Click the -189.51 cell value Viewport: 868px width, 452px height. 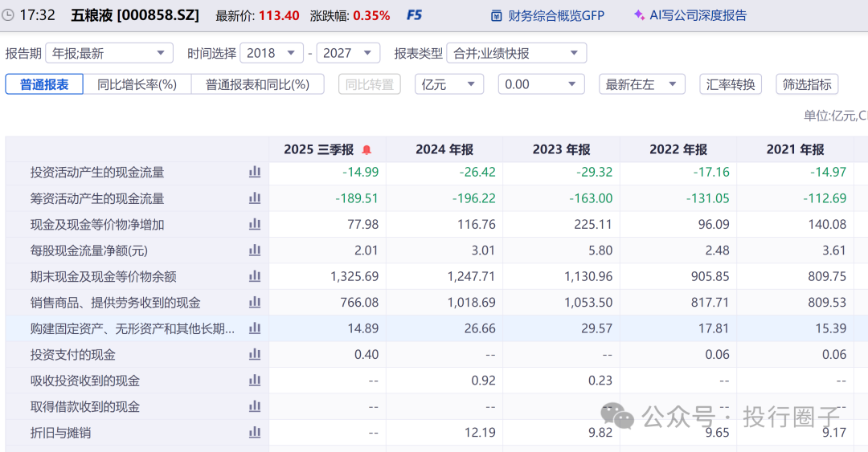click(x=357, y=198)
